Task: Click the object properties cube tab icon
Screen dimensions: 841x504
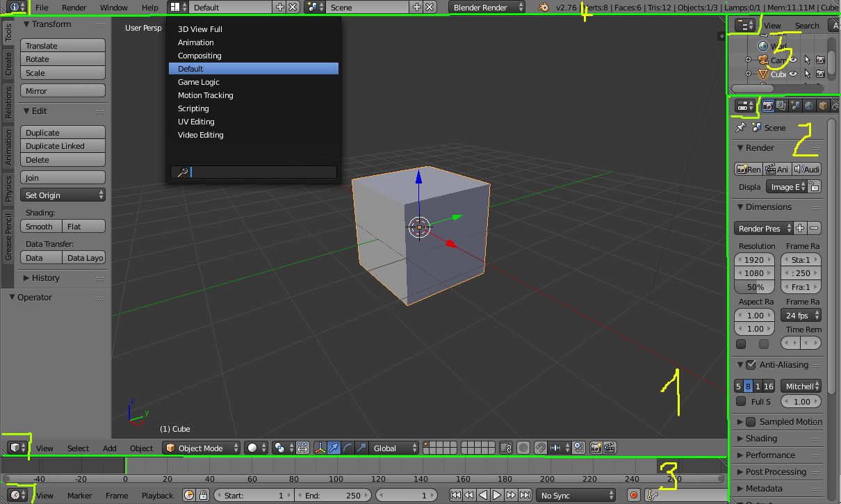Action: (x=823, y=106)
